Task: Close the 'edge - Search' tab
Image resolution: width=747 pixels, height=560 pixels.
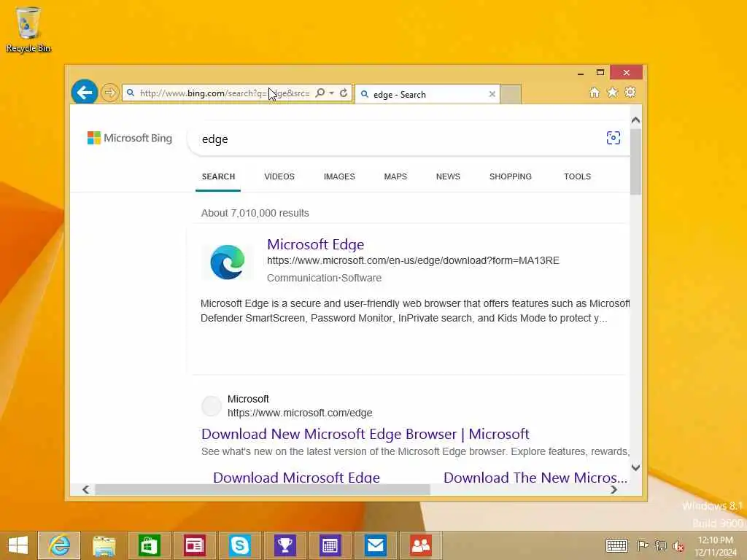Action: pos(492,94)
